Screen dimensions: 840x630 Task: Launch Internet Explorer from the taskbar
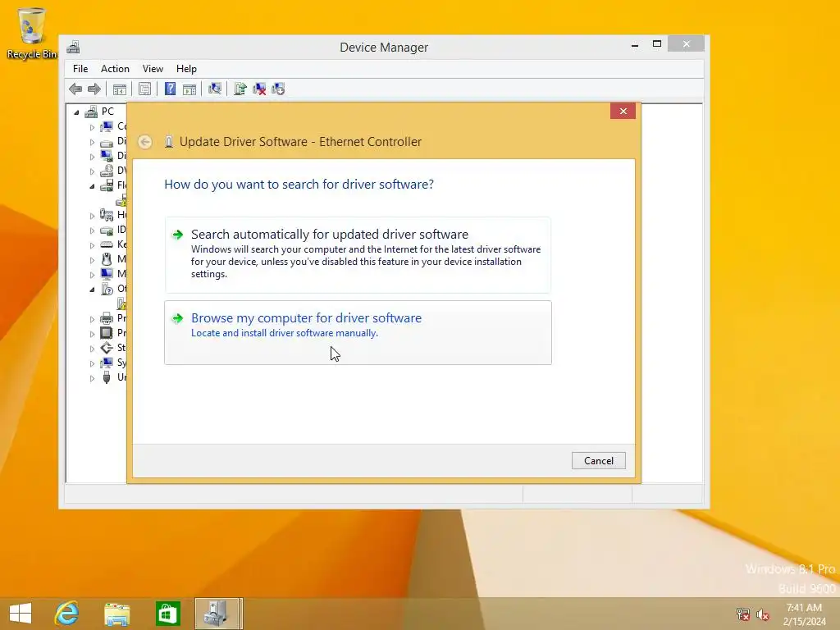[x=67, y=614]
